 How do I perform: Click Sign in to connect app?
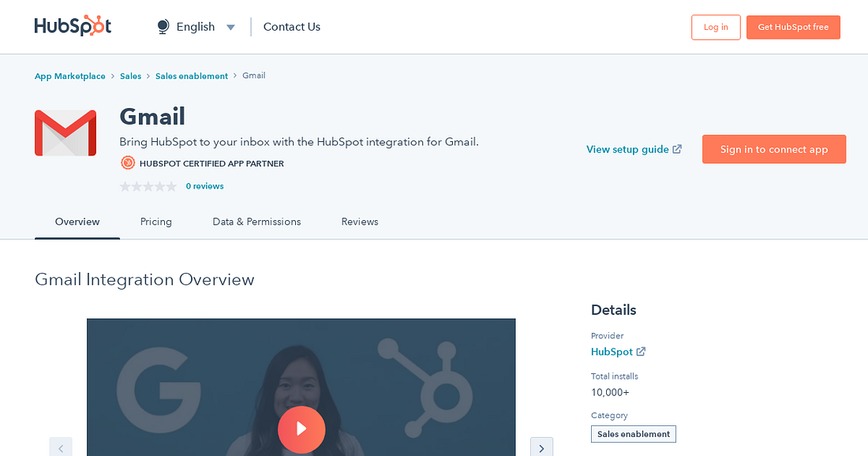[x=773, y=149]
